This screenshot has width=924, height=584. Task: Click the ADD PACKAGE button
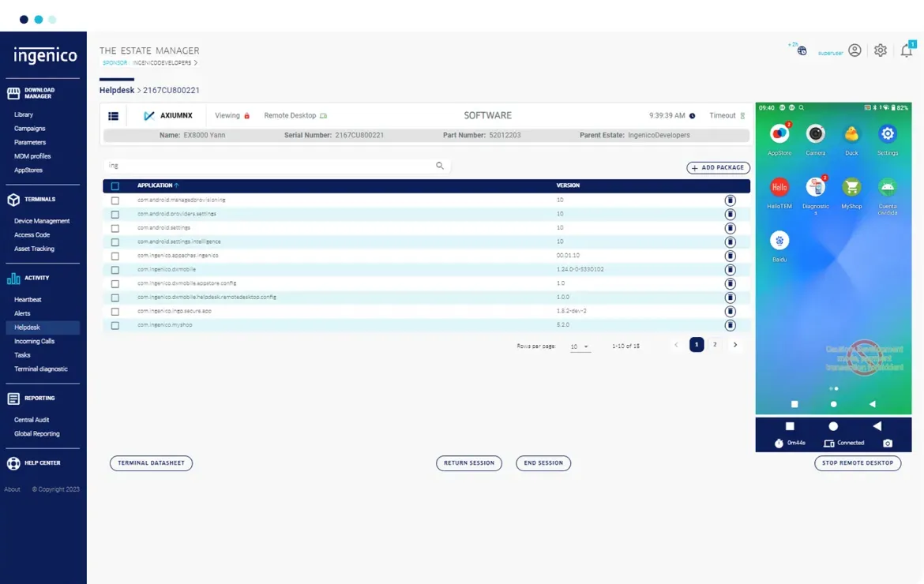pyautogui.click(x=717, y=167)
